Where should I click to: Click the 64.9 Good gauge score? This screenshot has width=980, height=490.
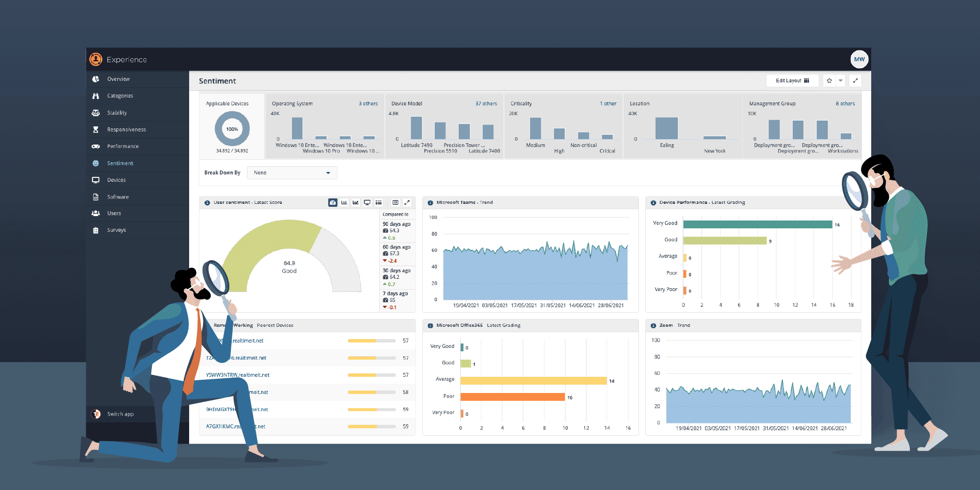click(289, 267)
